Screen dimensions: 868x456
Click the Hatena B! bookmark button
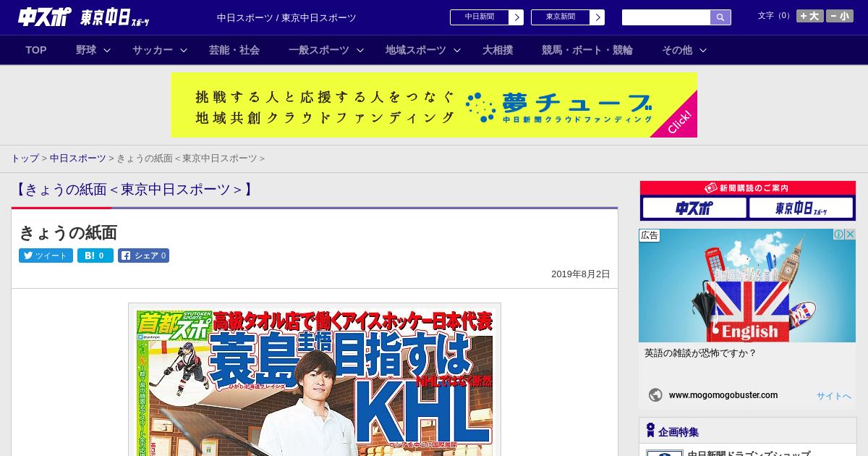tap(95, 256)
